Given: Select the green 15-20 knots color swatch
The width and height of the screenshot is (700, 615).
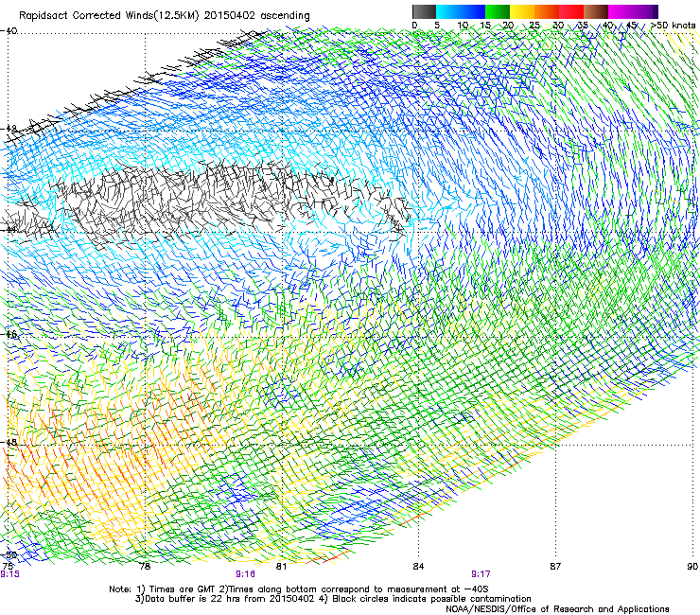Looking at the screenshot, I should tap(498, 11).
